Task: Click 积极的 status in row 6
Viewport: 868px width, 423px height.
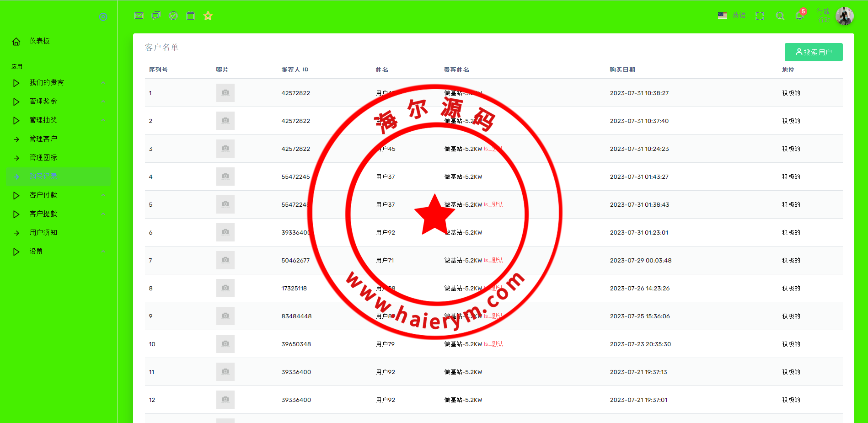Action: [791, 233]
